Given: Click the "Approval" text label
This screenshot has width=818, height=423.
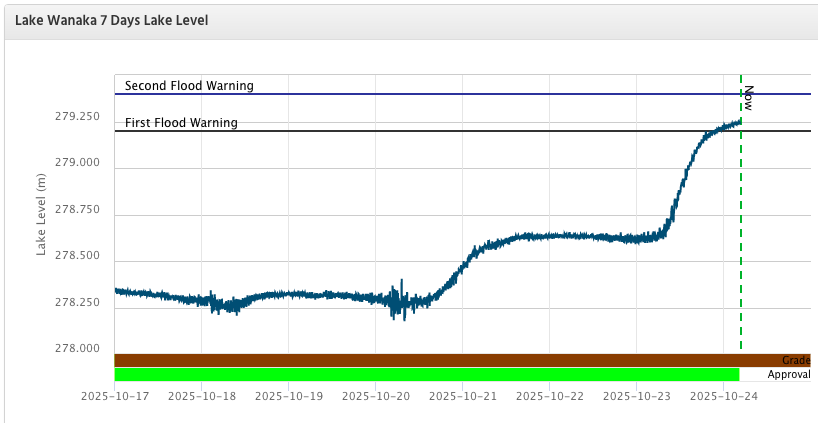Looking at the screenshot, I should point(788,375).
